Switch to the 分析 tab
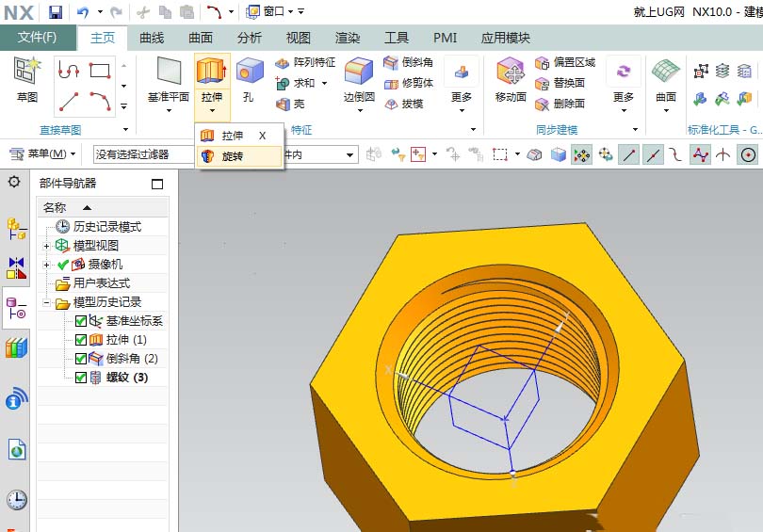Screen dimensions: 763x532 [x=249, y=38]
